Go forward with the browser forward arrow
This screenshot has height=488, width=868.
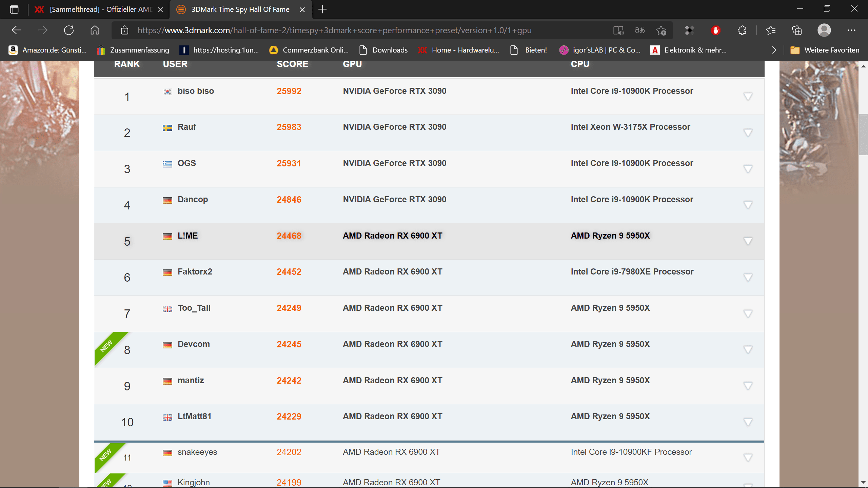click(42, 30)
